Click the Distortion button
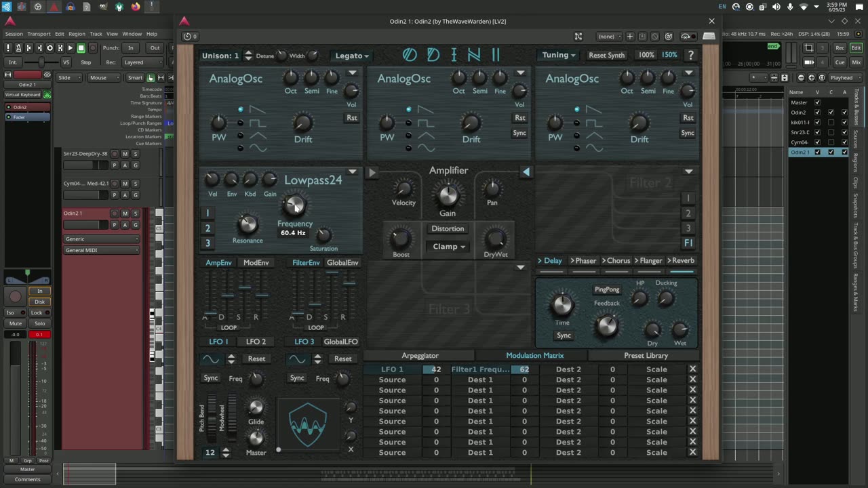868x488 pixels. tap(448, 228)
